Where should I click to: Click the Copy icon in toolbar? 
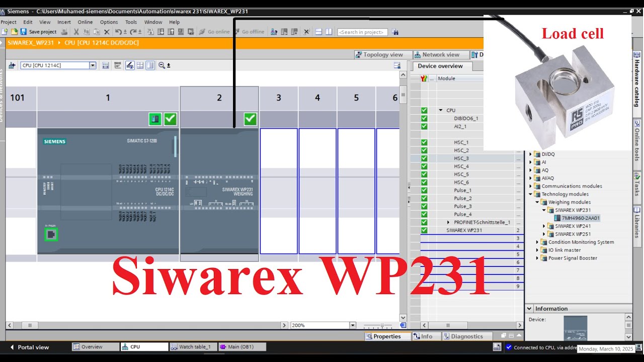[87, 32]
